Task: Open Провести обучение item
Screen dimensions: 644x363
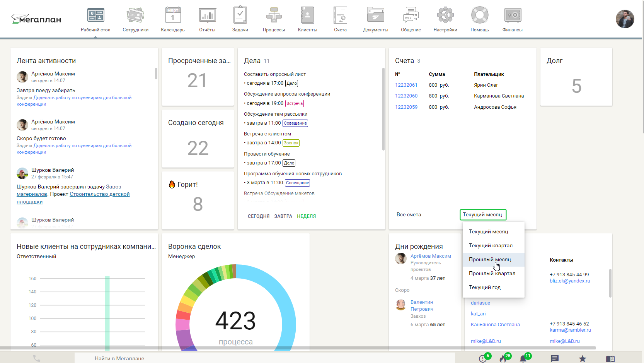Action: (x=267, y=154)
